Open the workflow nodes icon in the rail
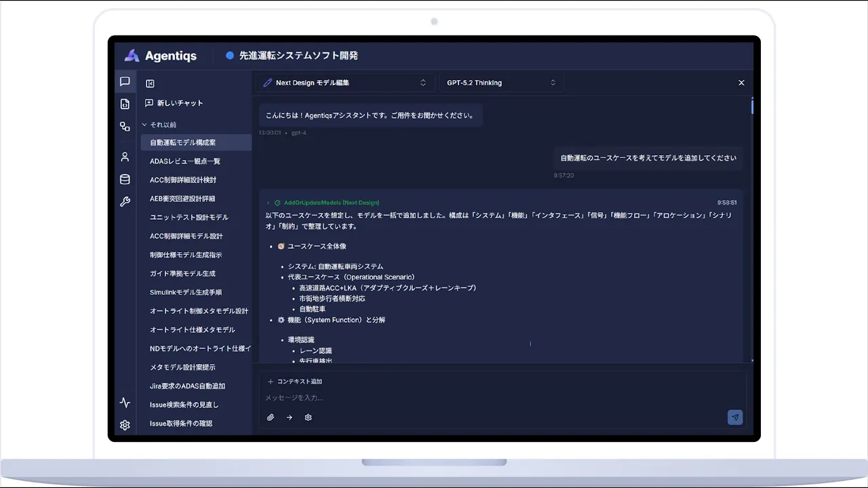Image resolution: width=868 pixels, height=488 pixels. pos(125,126)
